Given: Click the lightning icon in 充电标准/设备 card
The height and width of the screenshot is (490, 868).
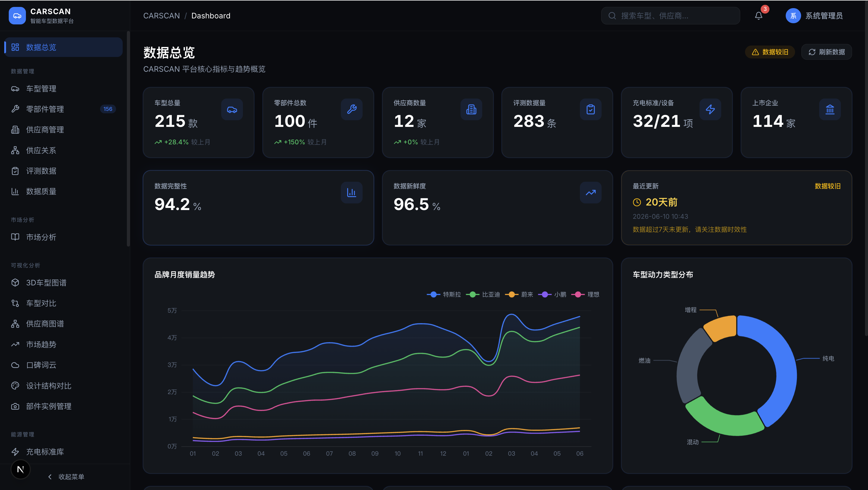Looking at the screenshot, I should tap(710, 109).
